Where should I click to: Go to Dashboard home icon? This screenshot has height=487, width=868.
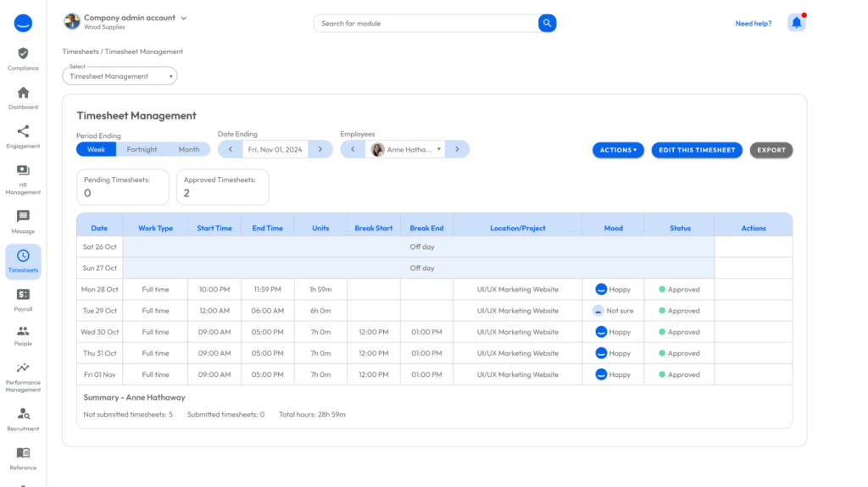point(23,93)
